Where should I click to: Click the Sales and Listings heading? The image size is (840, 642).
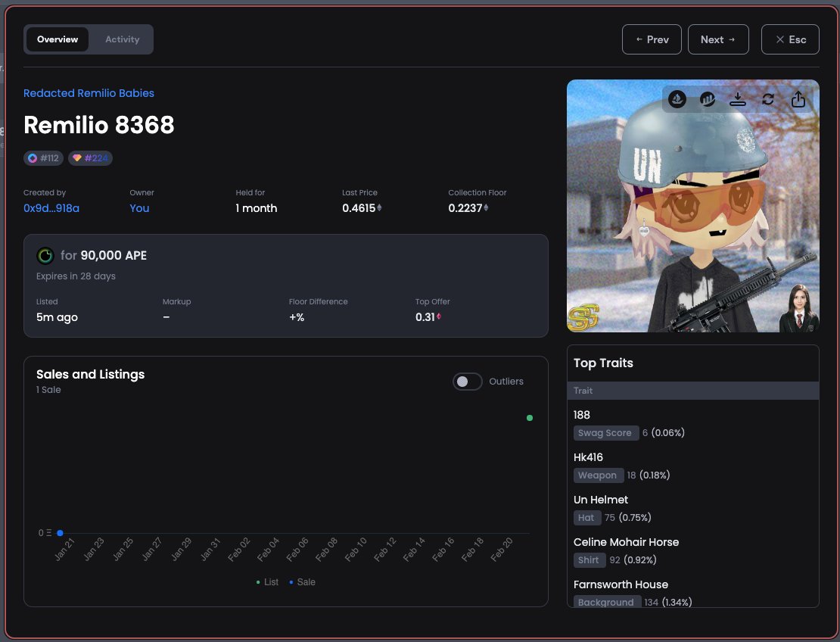pos(91,374)
